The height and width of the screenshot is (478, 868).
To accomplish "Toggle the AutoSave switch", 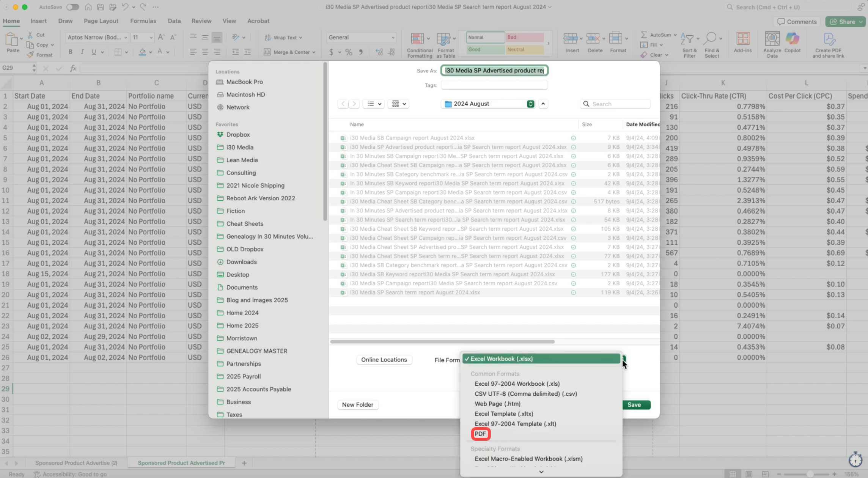I will pos(72,7).
